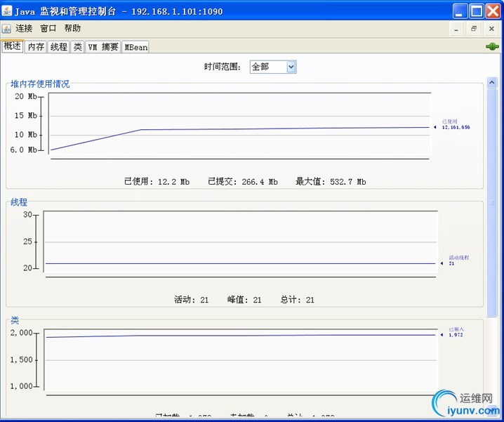Open the 时间范围 dropdown showing 全部
This screenshot has height=422, width=504.
(x=273, y=67)
